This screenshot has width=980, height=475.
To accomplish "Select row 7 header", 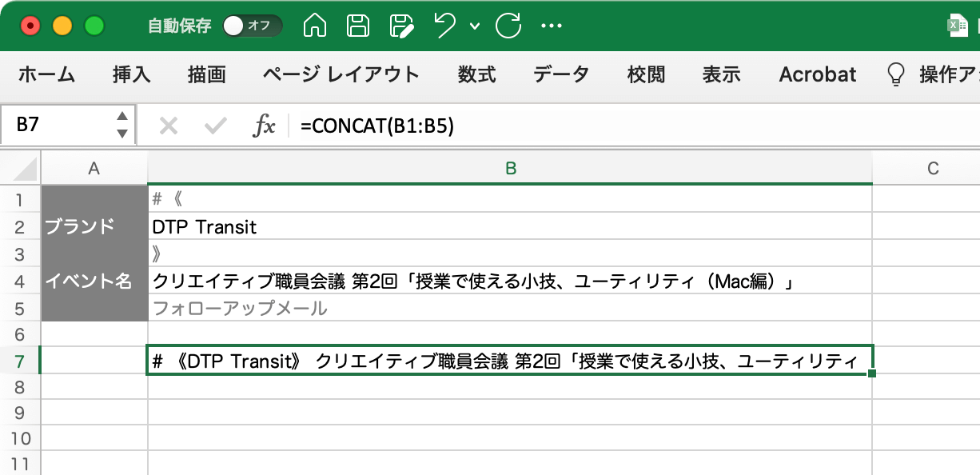I will [20, 361].
